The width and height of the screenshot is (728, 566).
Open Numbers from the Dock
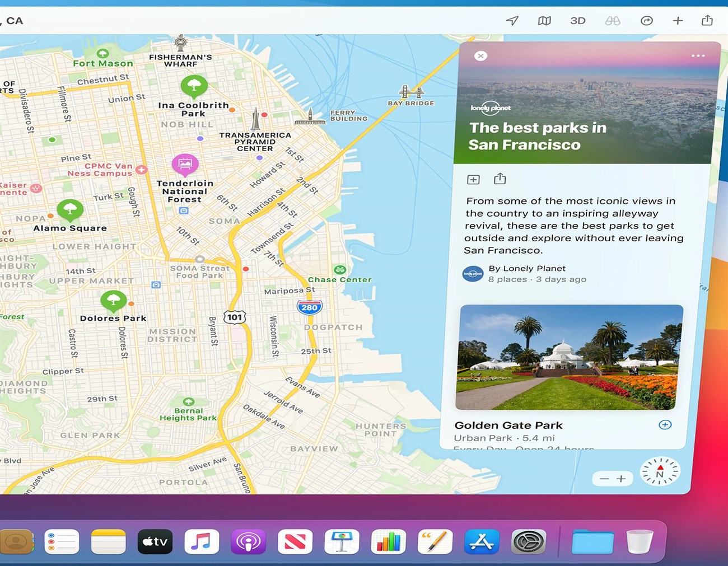pos(388,541)
